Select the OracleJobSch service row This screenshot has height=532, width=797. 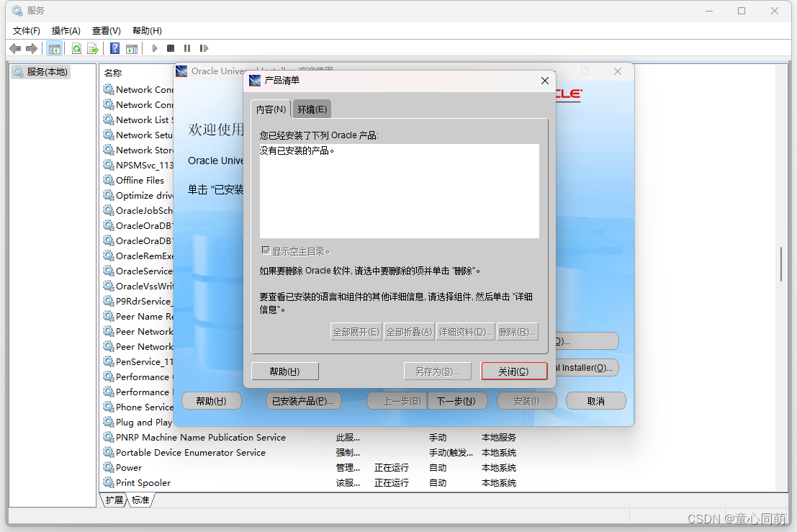[144, 210]
